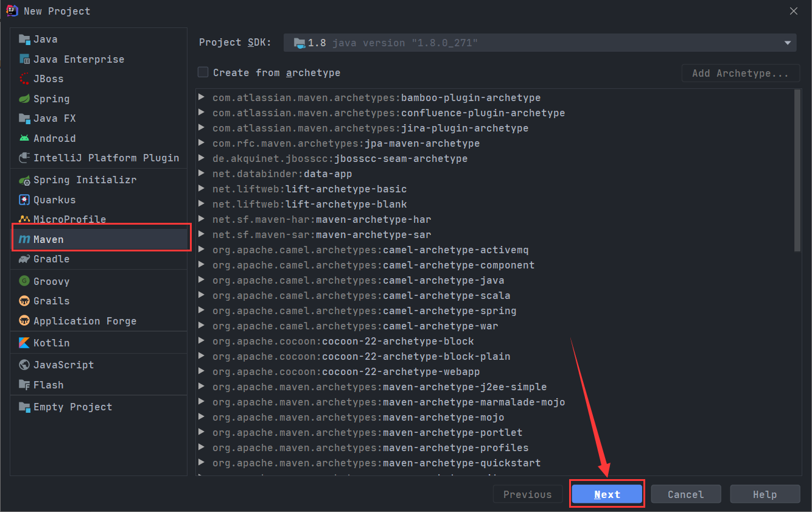This screenshot has height=512, width=812.
Task: Expand maven-archetype-quickstart node
Action: [201, 463]
